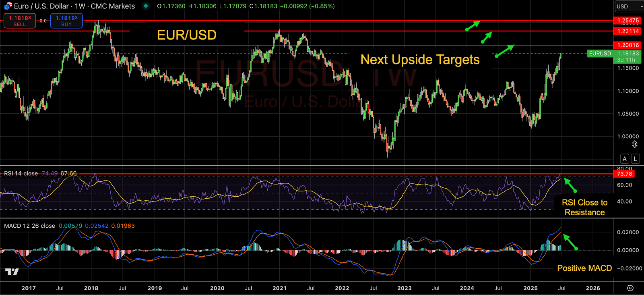Click the 1.23114 red price label

[628, 31]
